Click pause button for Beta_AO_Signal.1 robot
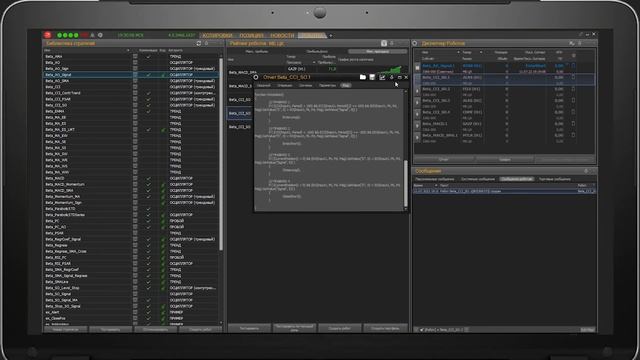 click(417, 68)
